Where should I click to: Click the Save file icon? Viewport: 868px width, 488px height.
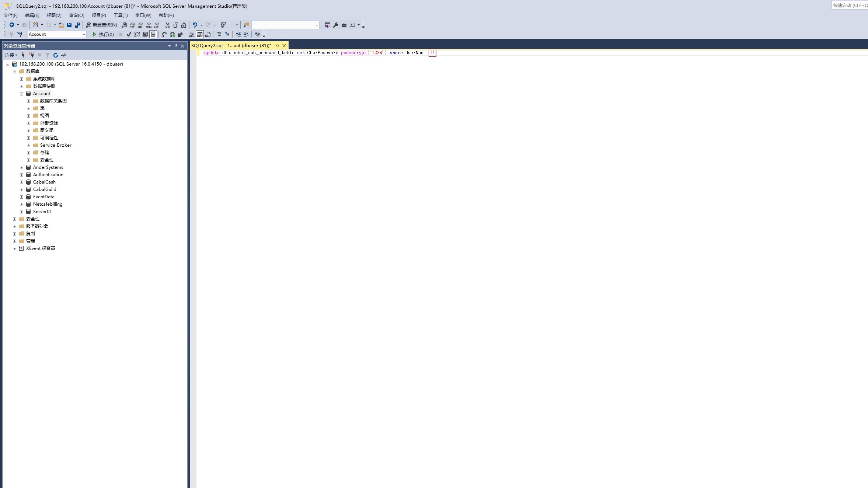coord(69,25)
